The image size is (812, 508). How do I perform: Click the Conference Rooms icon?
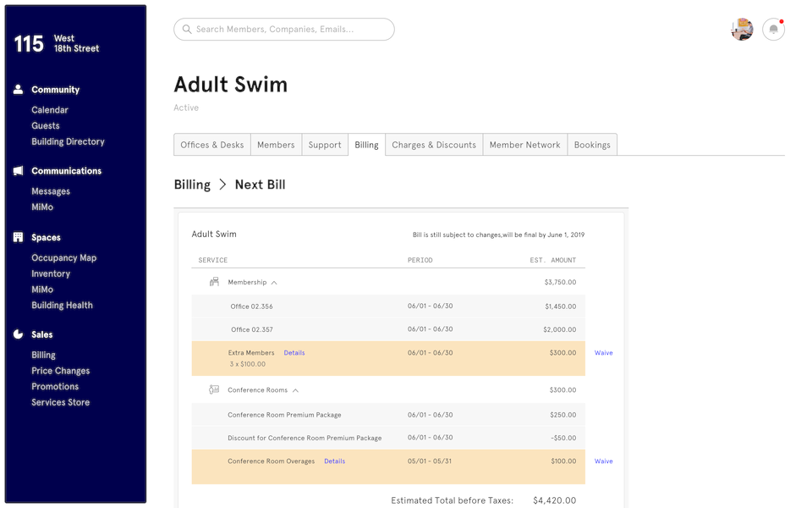(x=214, y=389)
